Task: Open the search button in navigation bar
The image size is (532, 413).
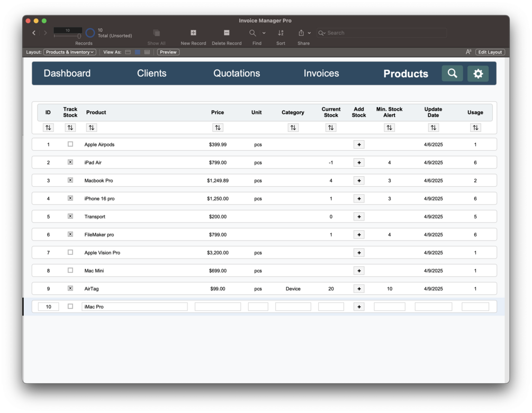Action: (x=452, y=73)
